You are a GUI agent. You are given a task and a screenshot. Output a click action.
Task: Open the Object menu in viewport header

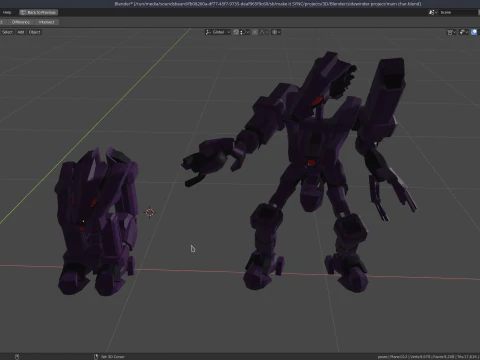coord(34,32)
